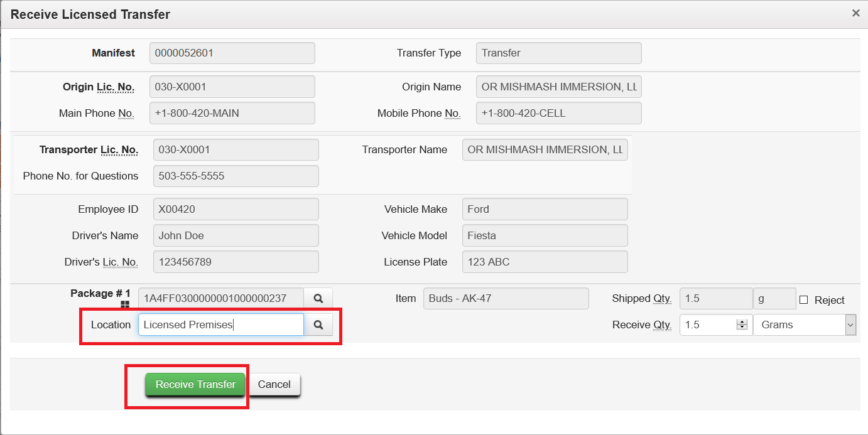Click the 'Shipped Qty.' label text

pyautogui.click(x=642, y=299)
